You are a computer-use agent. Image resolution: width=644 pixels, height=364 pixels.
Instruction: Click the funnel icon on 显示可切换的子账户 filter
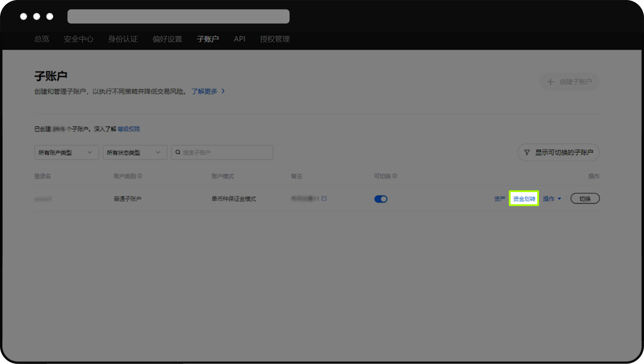pyautogui.click(x=527, y=152)
